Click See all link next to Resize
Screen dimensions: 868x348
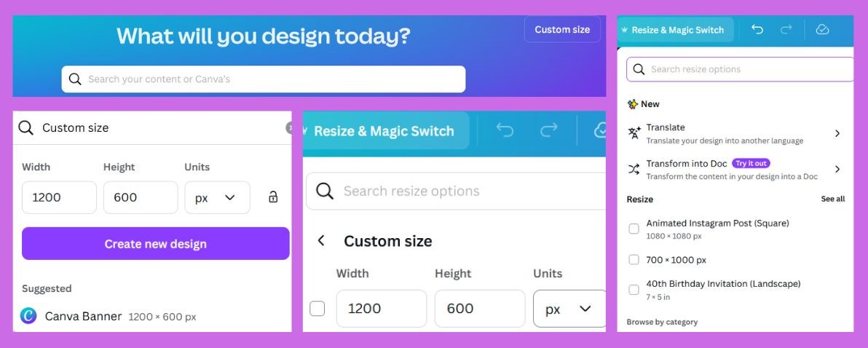click(x=832, y=199)
